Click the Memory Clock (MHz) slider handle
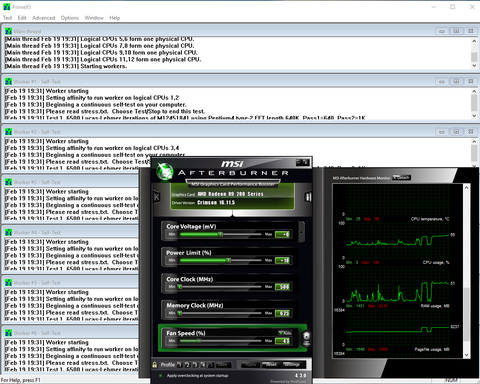This screenshot has height=384, width=480. (180, 313)
